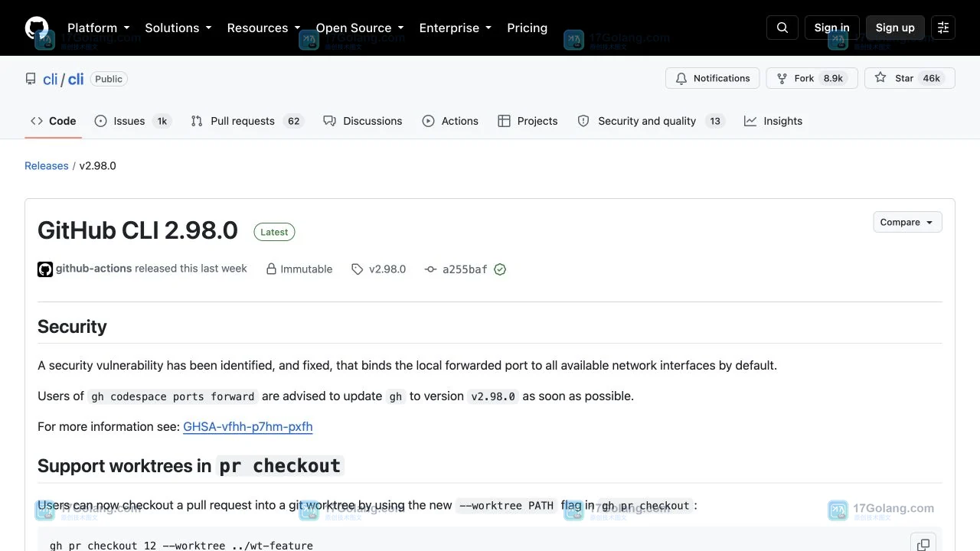The image size is (980, 551).
Task: Click the Code tab angle-brackets icon
Action: (x=37, y=121)
